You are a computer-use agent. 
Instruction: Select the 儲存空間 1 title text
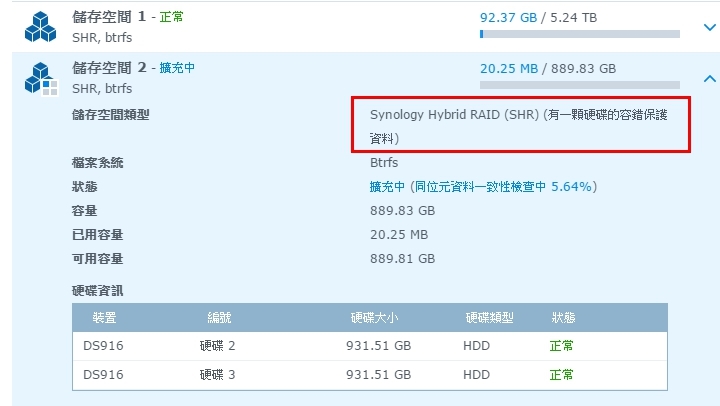(x=109, y=17)
